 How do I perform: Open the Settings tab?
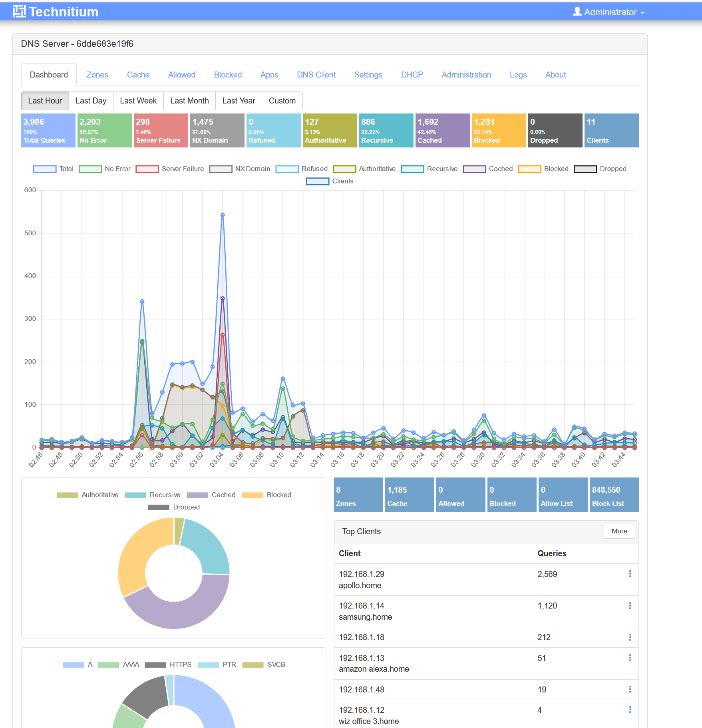pos(368,75)
